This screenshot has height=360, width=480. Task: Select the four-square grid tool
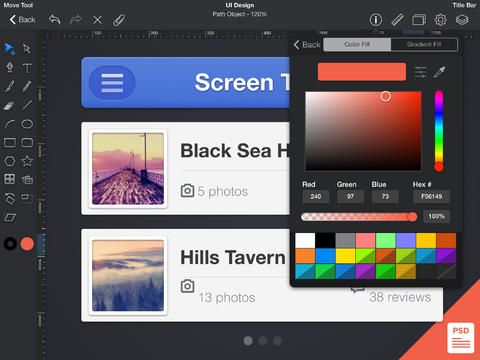[9, 179]
